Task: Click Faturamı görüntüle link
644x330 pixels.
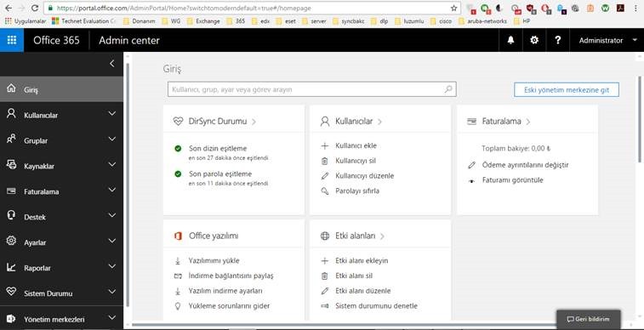Action: pyautogui.click(x=513, y=180)
